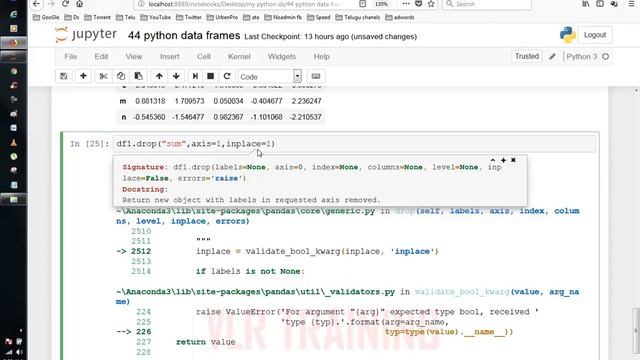640x360 pixels.
Task: Cut selected cells with the scissors icon
Action: point(103,76)
